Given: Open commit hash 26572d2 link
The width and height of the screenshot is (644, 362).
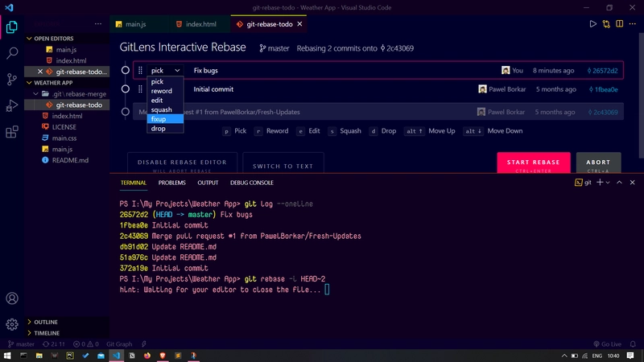Looking at the screenshot, I should tap(602, 71).
